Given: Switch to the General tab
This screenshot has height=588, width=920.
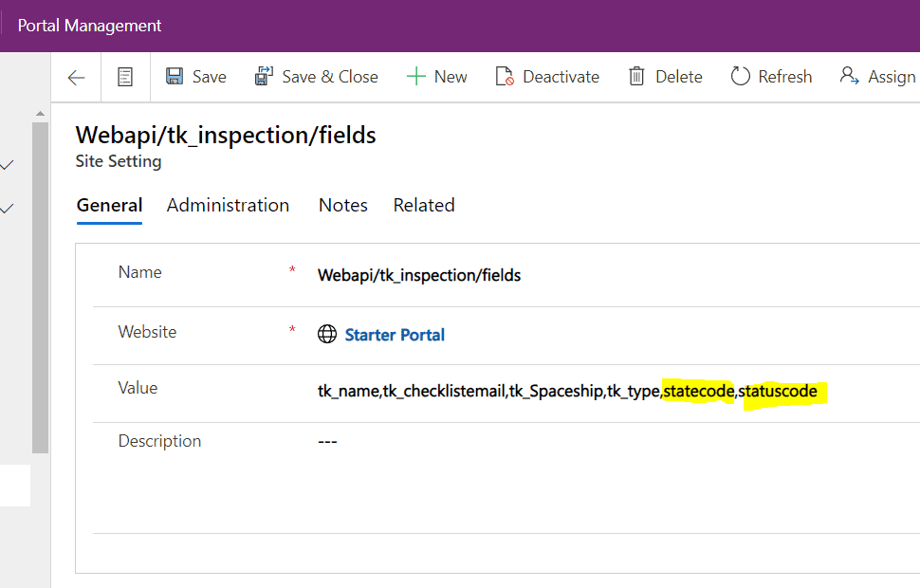Looking at the screenshot, I should (x=109, y=206).
